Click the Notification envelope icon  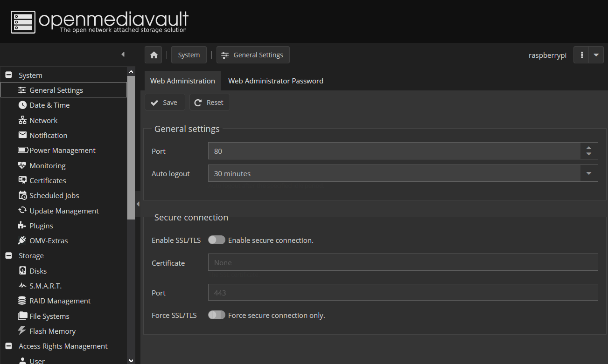22,135
